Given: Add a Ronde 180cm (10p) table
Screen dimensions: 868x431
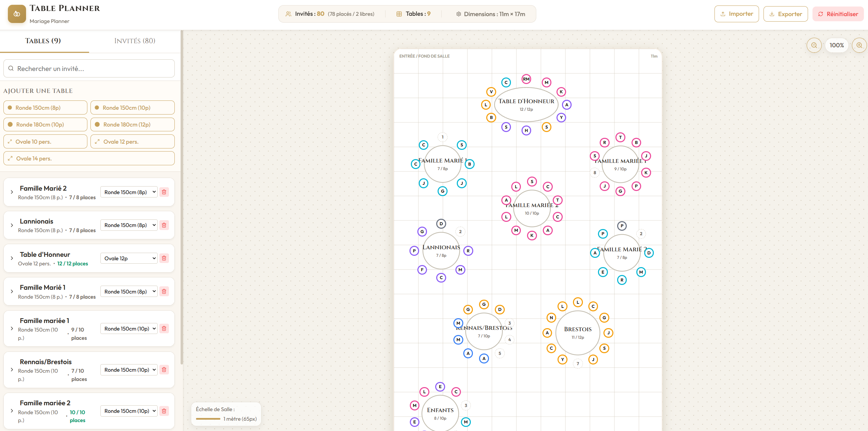Looking at the screenshot, I should (45, 124).
